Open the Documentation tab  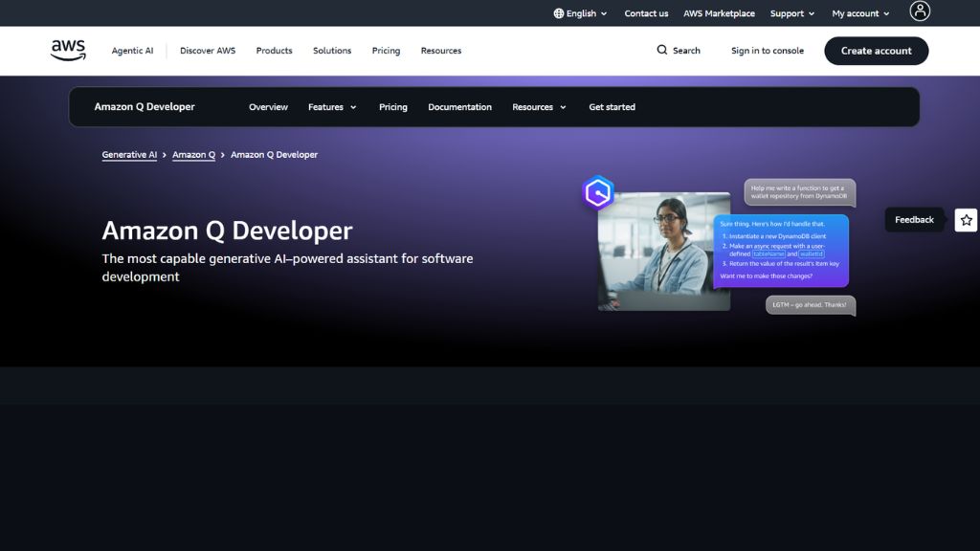[459, 107]
